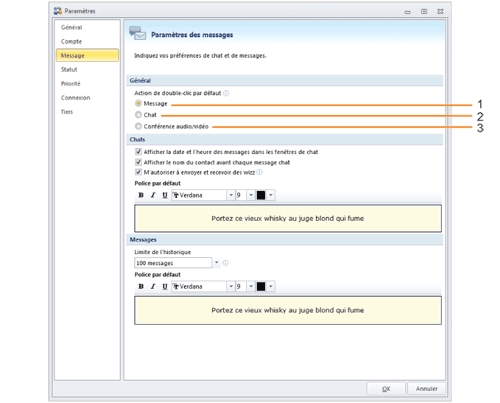Toggle italic in Chats default font toolbar
Viewport: 500px width, 403px height.
coord(153,195)
